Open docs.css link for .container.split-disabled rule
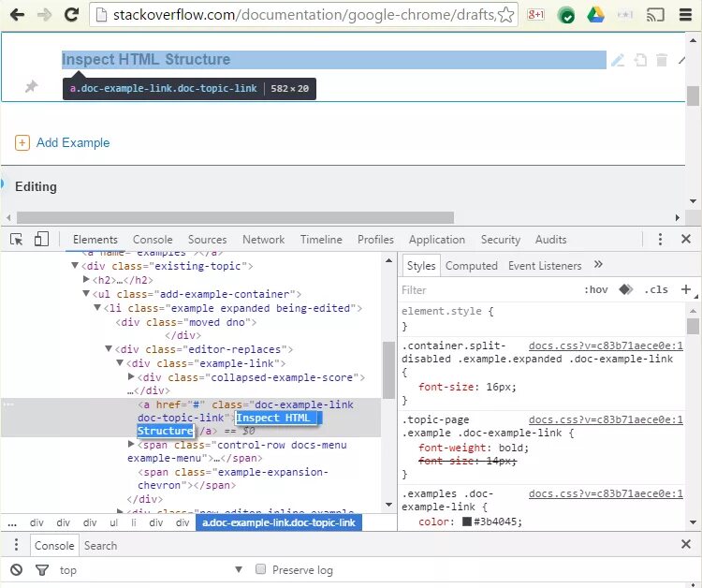 [606, 345]
